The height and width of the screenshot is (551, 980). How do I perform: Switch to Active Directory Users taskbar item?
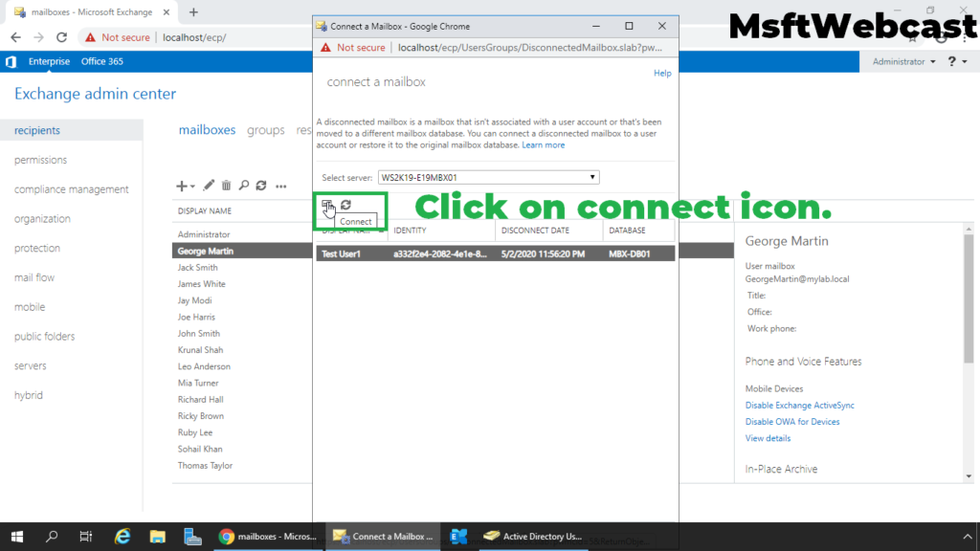[534, 537]
